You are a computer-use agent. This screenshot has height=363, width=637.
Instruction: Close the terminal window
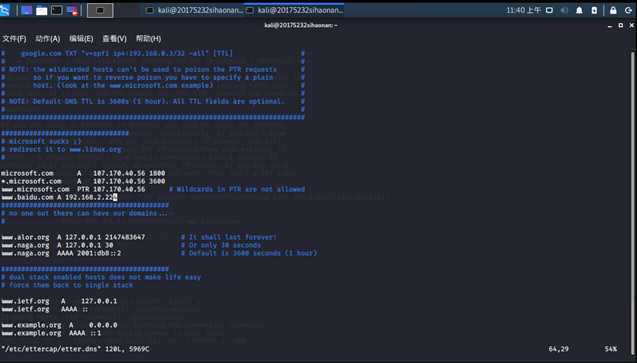[x=632, y=25]
